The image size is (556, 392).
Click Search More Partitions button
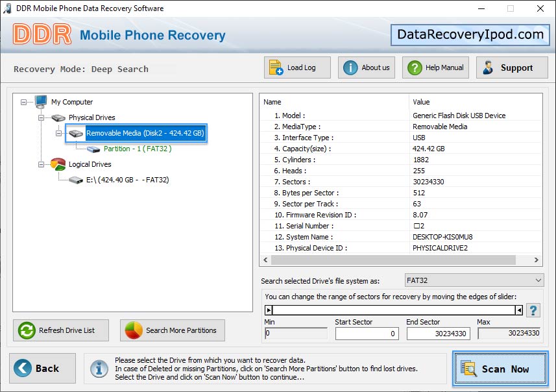point(173,330)
